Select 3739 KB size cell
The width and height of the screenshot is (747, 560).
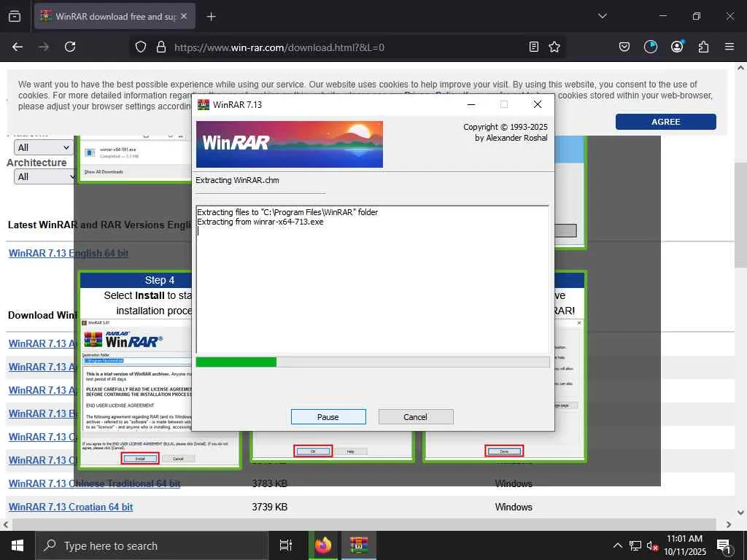[x=270, y=507]
